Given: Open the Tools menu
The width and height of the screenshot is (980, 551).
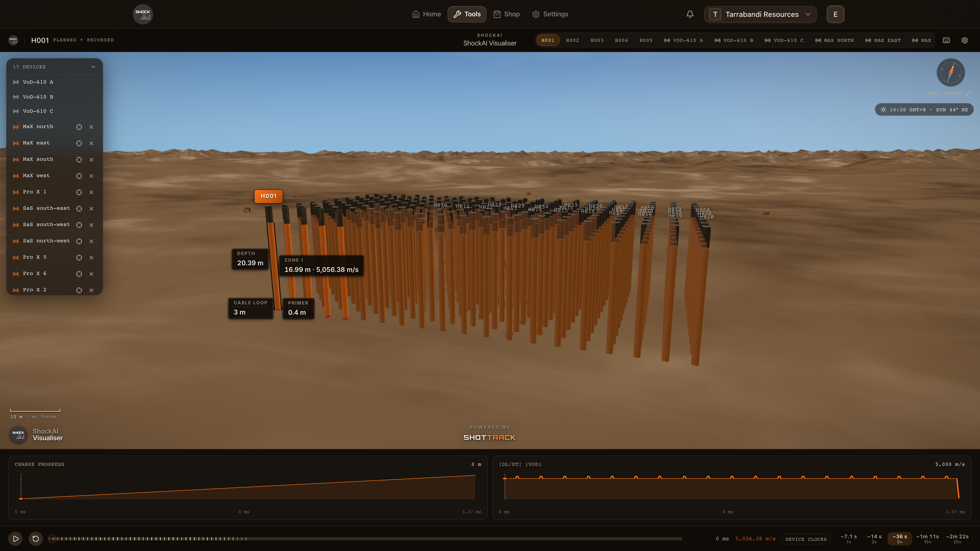Looking at the screenshot, I should [x=467, y=14].
